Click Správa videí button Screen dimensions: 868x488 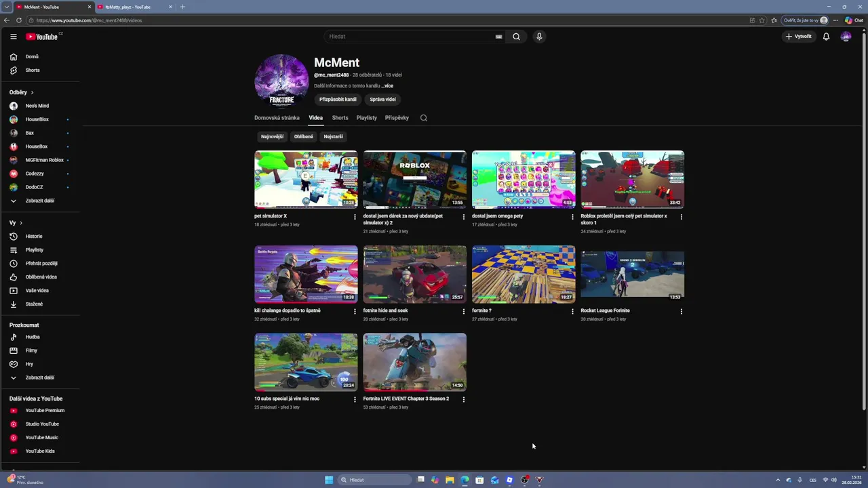(382, 100)
